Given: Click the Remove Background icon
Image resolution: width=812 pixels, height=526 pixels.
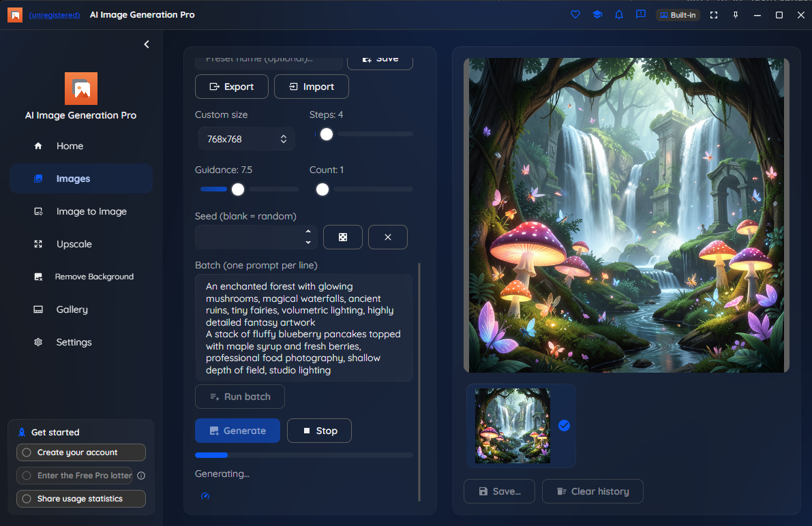Looking at the screenshot, I should [38, 277].
